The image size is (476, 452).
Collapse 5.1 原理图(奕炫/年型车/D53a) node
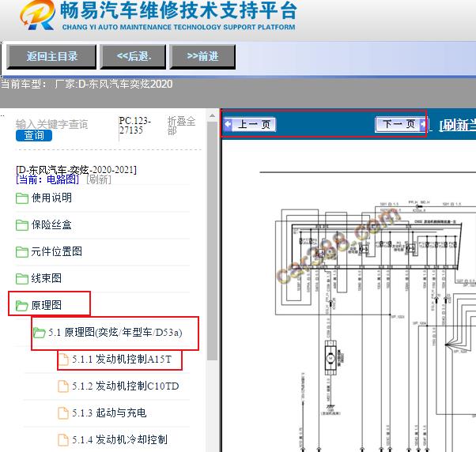[115, 333]
